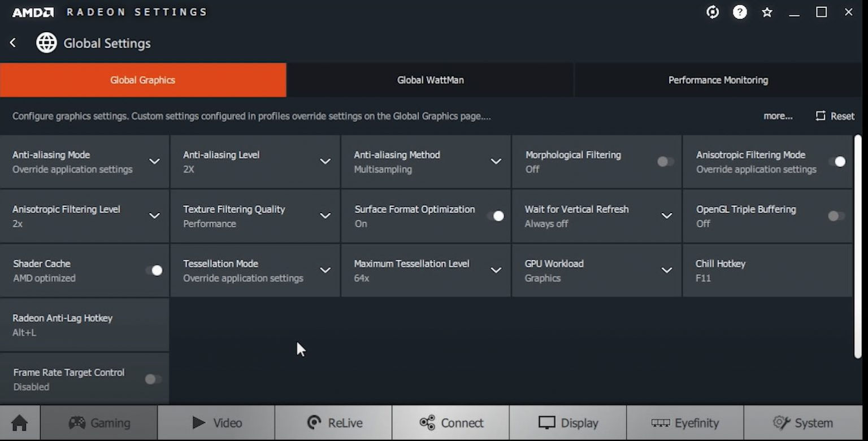Expand GPU Workload dropdown
Viewport: 868px width, 441px height.
tap(667, 270)
